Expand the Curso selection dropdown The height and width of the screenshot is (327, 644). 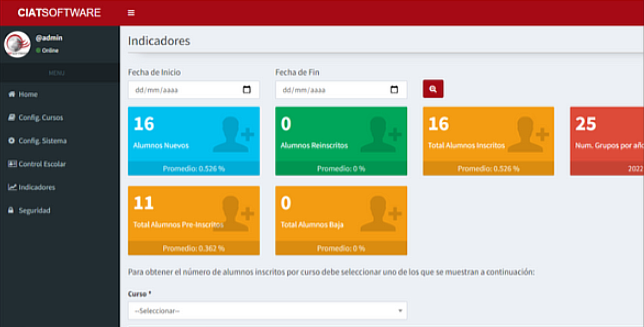267,310
